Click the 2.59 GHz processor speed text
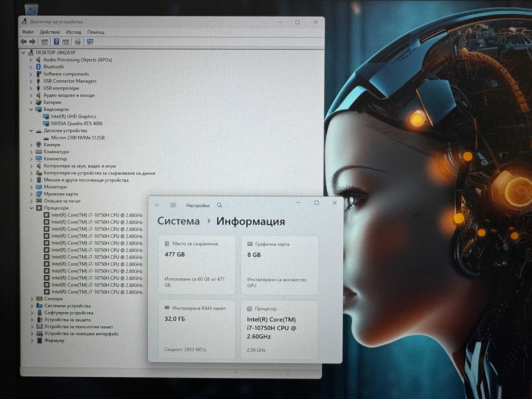 256,350
